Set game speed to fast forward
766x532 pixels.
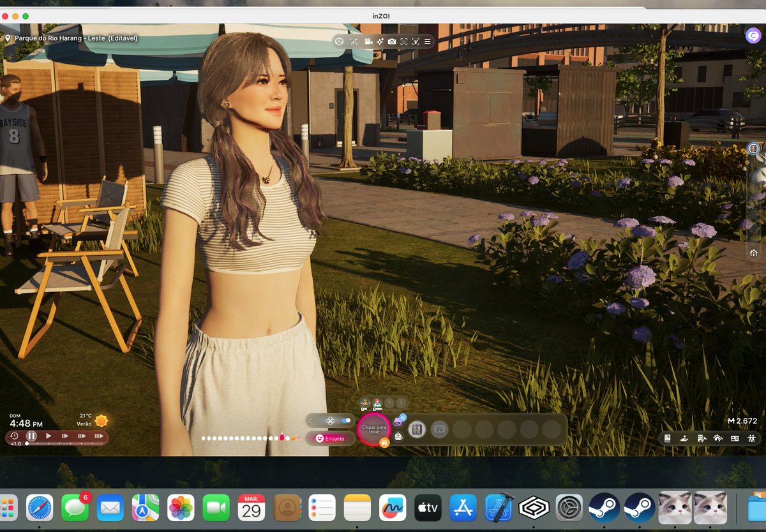pyautogui.click(x=65, y=436)
